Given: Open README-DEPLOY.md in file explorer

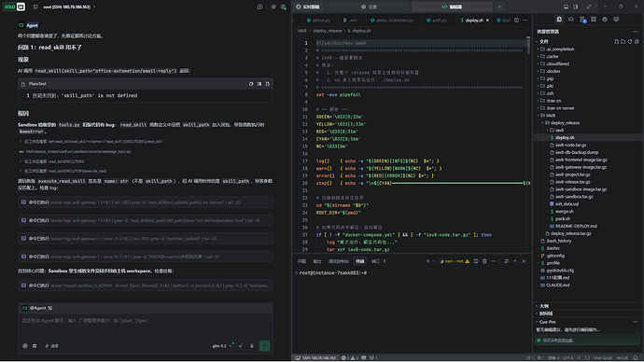Looking at the screenshot, I should (x=576, y=226).
